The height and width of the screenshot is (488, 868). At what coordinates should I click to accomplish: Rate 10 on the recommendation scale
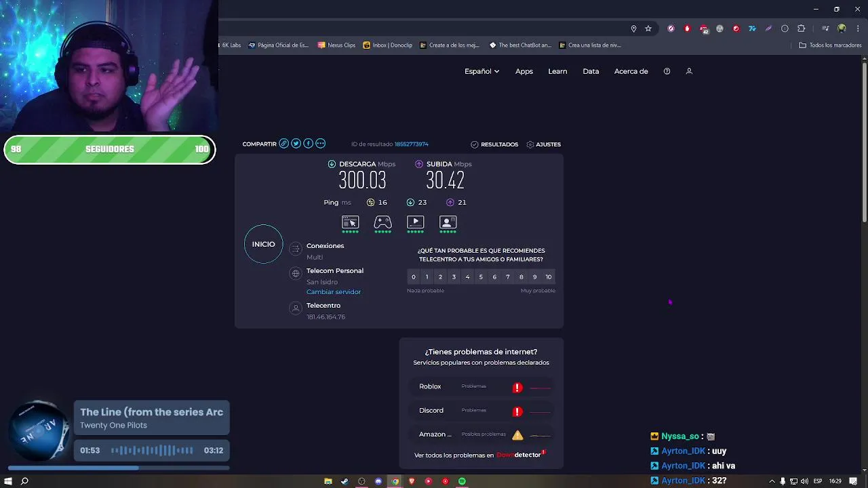549,277
